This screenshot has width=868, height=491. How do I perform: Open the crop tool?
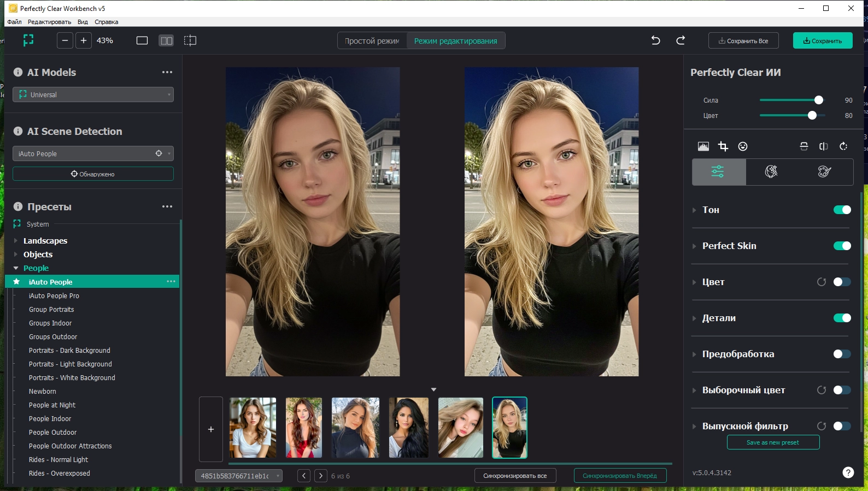(x=723, y=146)
